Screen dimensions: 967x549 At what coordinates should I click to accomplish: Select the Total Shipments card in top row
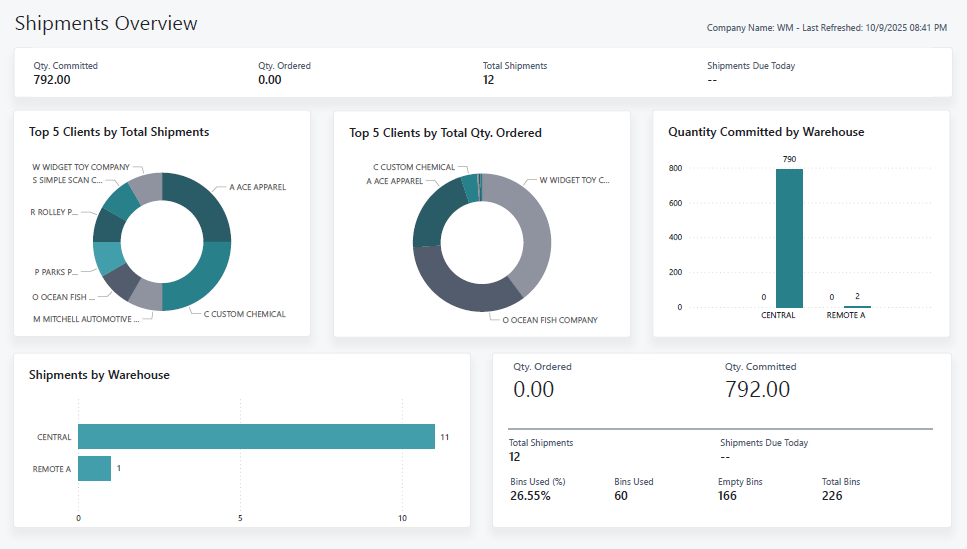pos(514,73)
